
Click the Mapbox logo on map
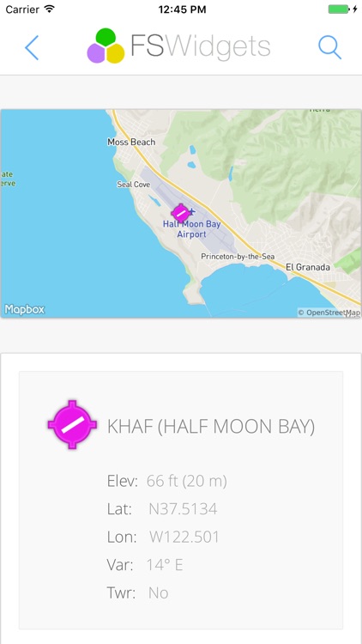(24, 309)
